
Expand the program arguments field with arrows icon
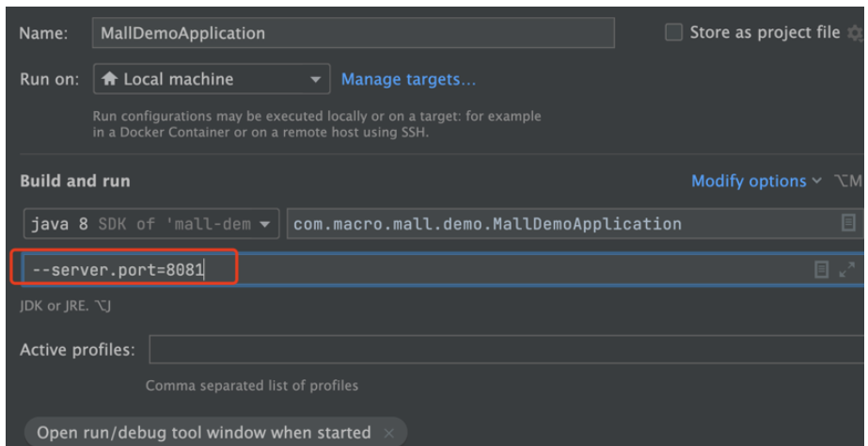tap(848, 270)
